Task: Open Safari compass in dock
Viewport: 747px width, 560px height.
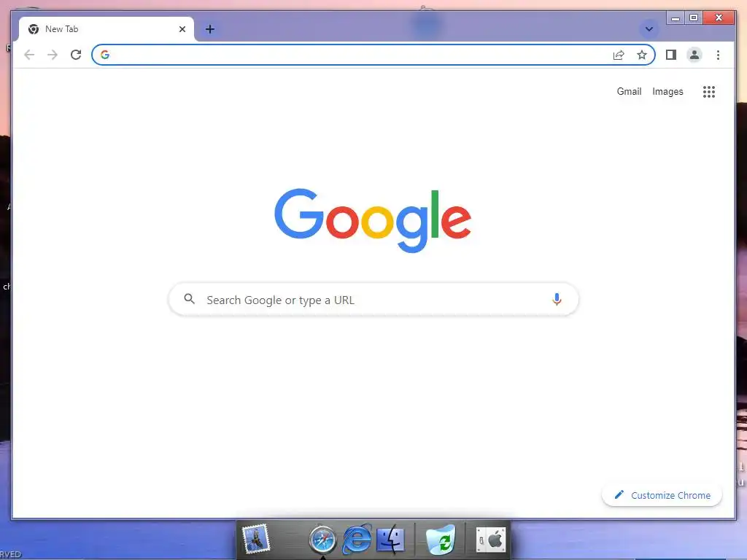Action: (x=322, y=540)
